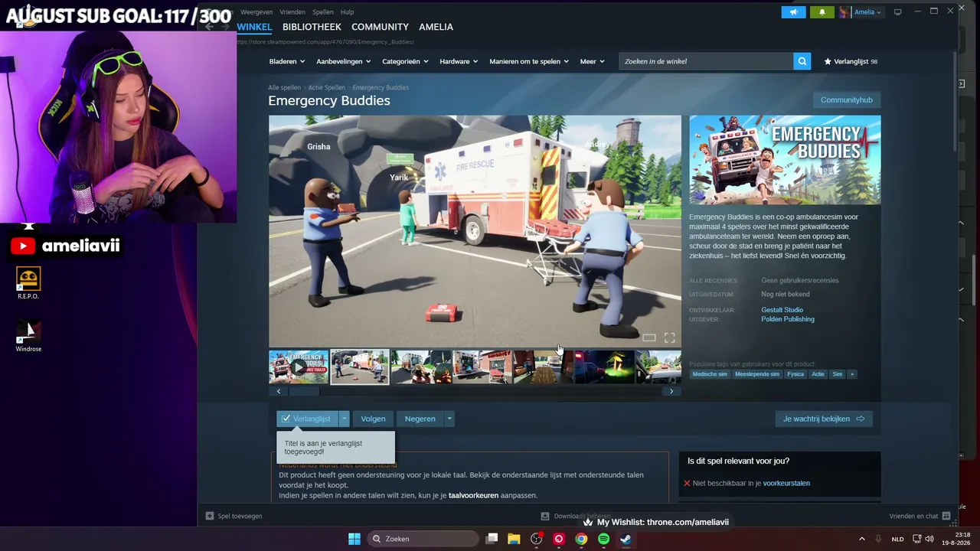The image size is (980, 551).
Task: Click the Spel toevoegen plus icon
Action: pyautogui.click(x=210, y=516)
